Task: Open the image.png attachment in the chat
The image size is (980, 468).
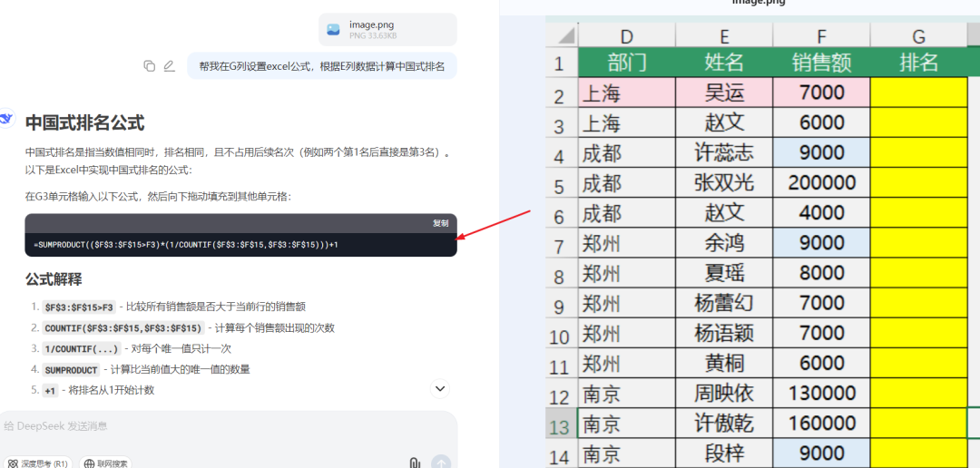Action: pyautogui.click(x=387, y=29)
